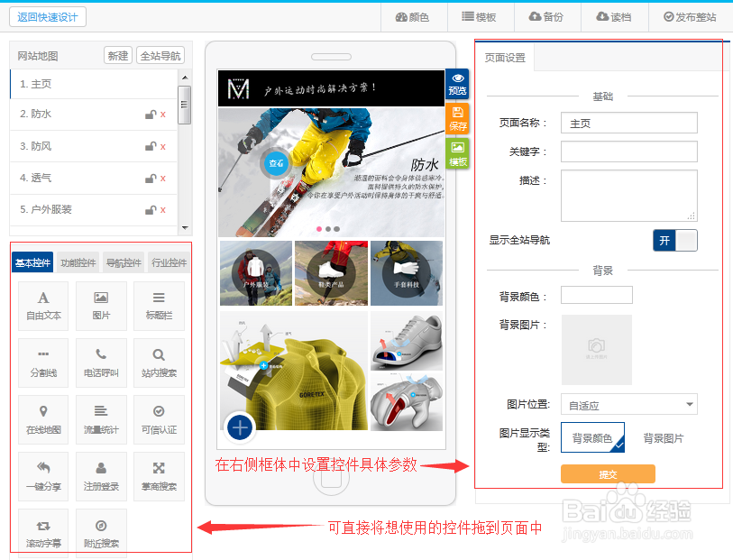Select the 标题栏 title bar widget
This screenshot has width=733, height=560.
click(x=159, y=306)
